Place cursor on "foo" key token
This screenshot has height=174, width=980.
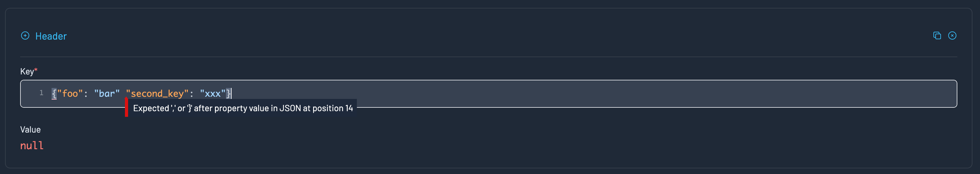click(70, 94)
